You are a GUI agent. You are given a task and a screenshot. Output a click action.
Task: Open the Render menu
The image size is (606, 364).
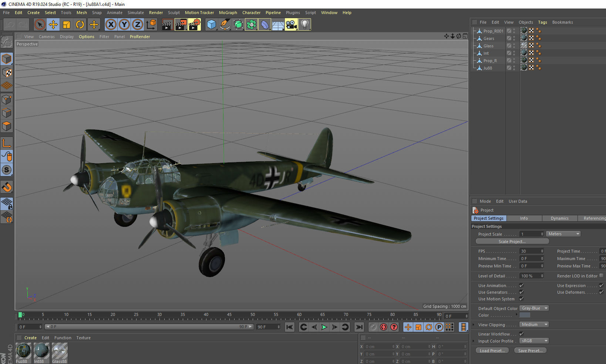156,13
